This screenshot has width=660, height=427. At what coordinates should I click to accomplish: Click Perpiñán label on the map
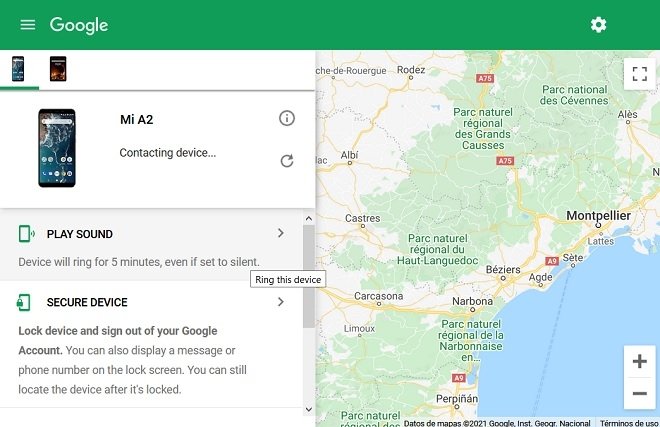point(457,398)
